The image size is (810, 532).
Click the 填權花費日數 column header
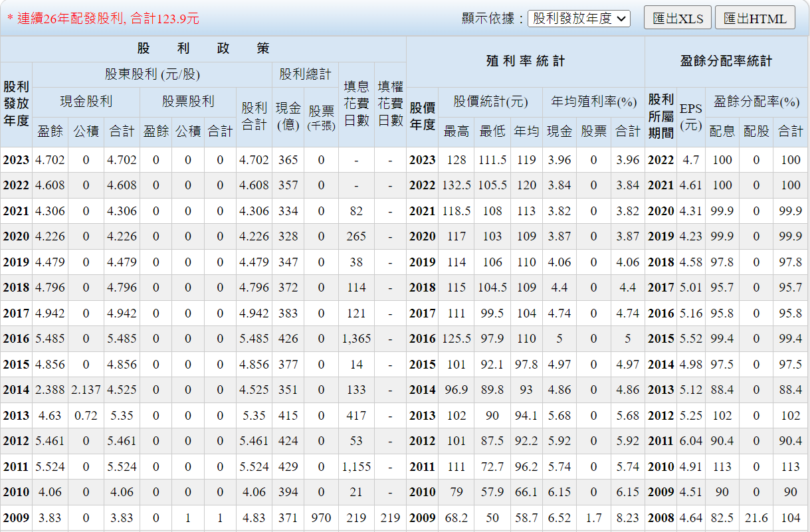(x=390, y=104)
